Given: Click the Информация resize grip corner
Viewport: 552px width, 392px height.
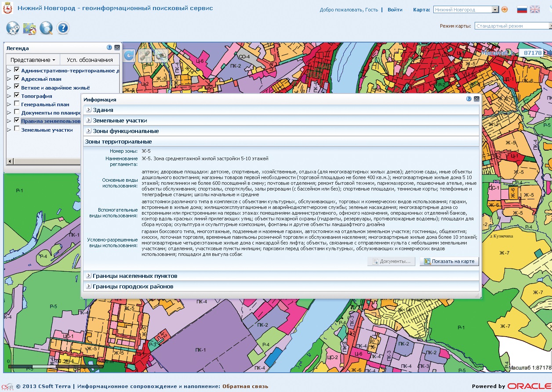Looking at the screenshot, I should pyautogui.click(x=477, y=296).
